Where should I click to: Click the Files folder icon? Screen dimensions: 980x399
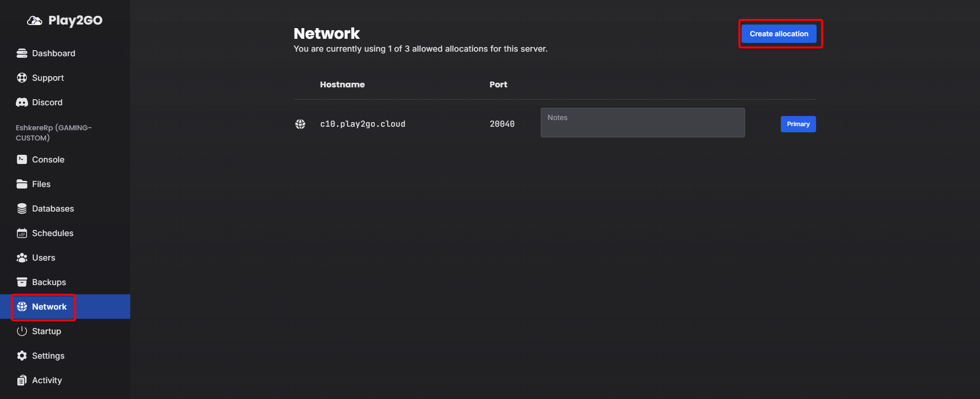tap(22, 184)
